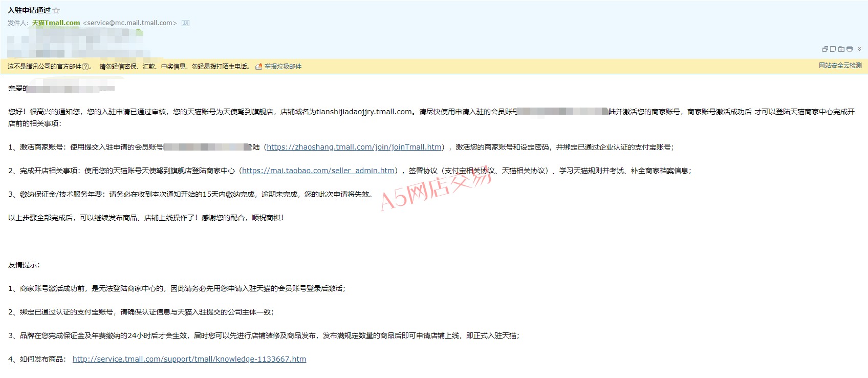Click text 2、完成开店相关事项

pyautogui.click(x=43, y=171)
